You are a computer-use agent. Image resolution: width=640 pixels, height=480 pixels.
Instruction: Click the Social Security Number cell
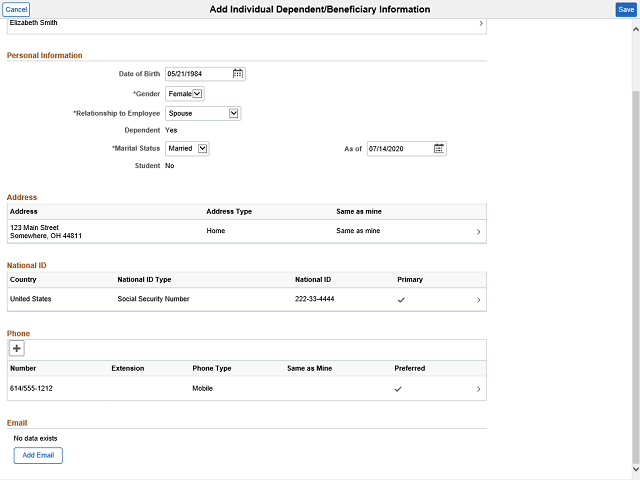point(153,299)
